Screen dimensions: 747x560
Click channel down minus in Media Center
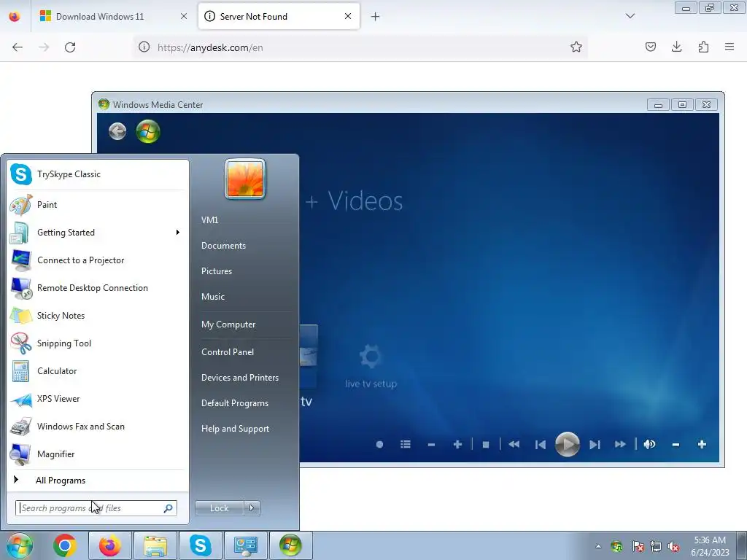click(x=431, y=444)
